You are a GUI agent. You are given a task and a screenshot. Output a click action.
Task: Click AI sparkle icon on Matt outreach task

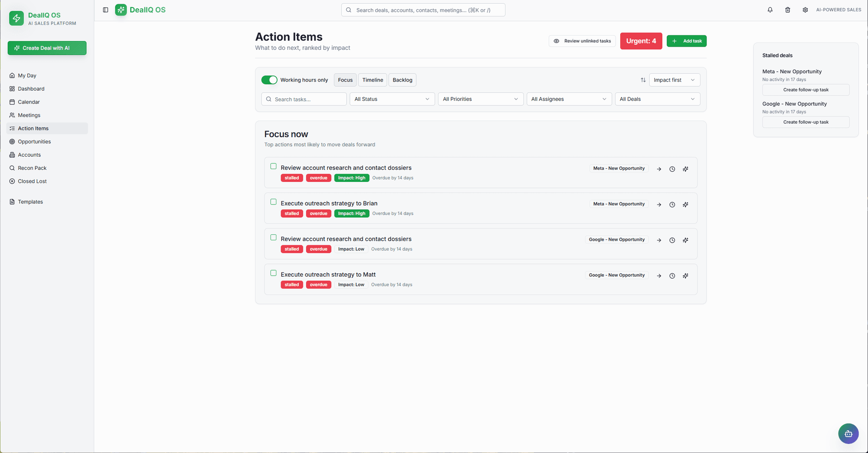coord(685,276)
